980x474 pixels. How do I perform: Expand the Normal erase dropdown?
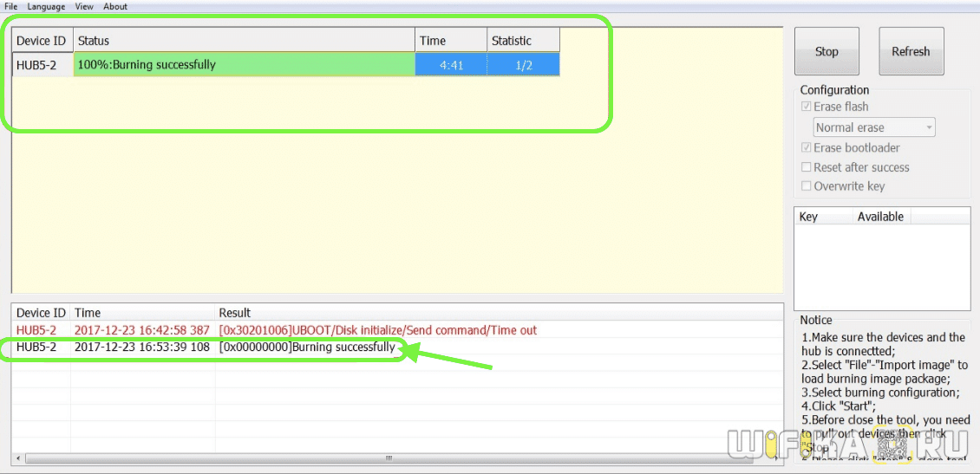[x=873, y=127]
